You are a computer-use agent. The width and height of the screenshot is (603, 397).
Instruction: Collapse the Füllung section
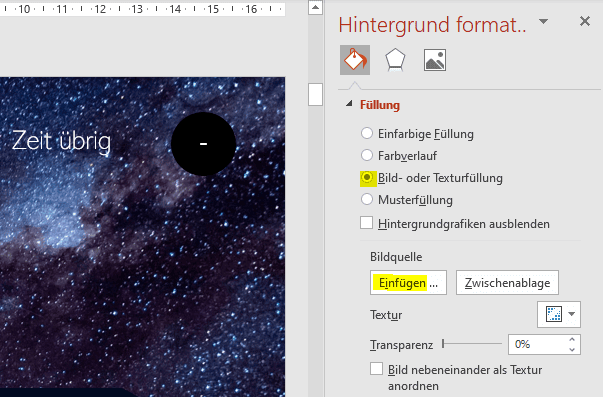(349, 104)
